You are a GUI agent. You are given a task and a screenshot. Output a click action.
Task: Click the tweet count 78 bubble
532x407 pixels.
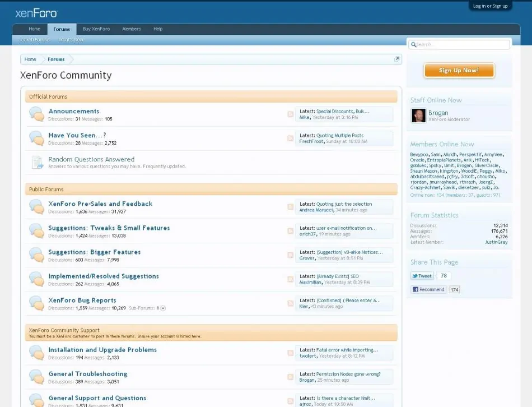444,276
